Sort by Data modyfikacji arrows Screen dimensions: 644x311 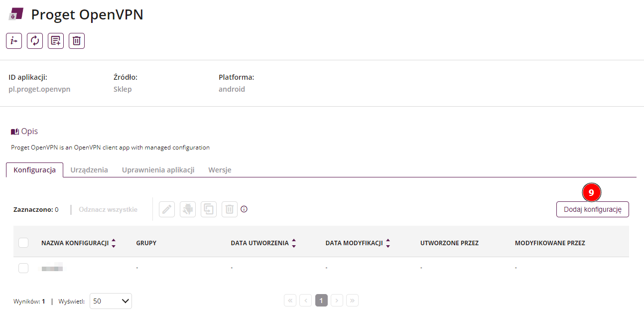click(x=388, y=243)
